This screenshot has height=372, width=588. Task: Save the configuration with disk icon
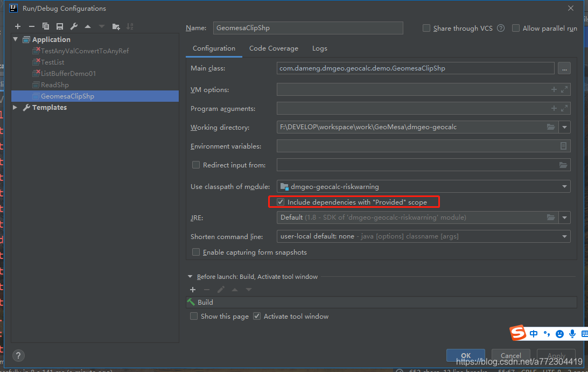(x=59, y=26)
